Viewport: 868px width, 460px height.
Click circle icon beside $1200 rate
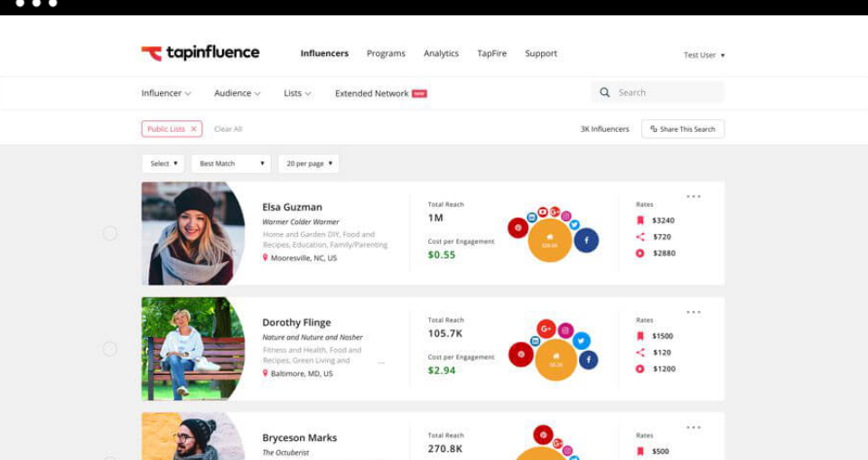[639, 369]
